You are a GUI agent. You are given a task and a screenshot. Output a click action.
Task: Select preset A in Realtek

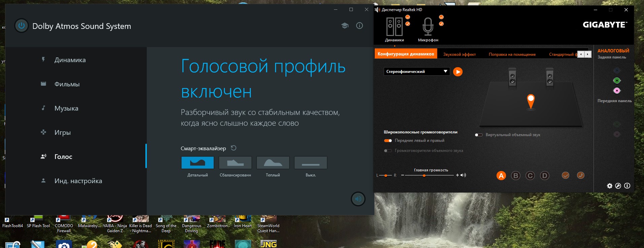pos(501,175)
